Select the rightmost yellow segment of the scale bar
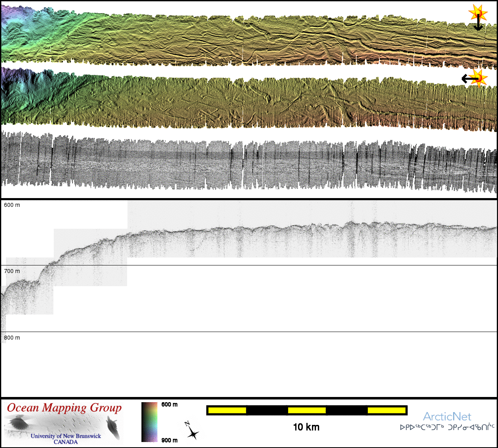 (386, 410)
